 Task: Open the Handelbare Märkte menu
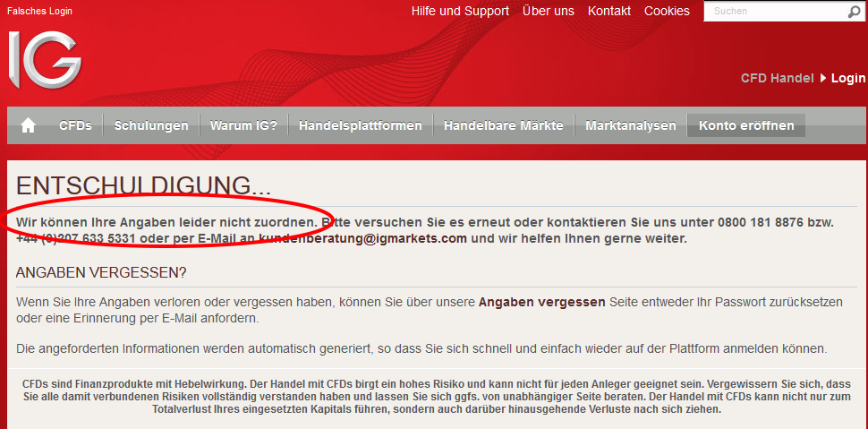coord(503,125)
